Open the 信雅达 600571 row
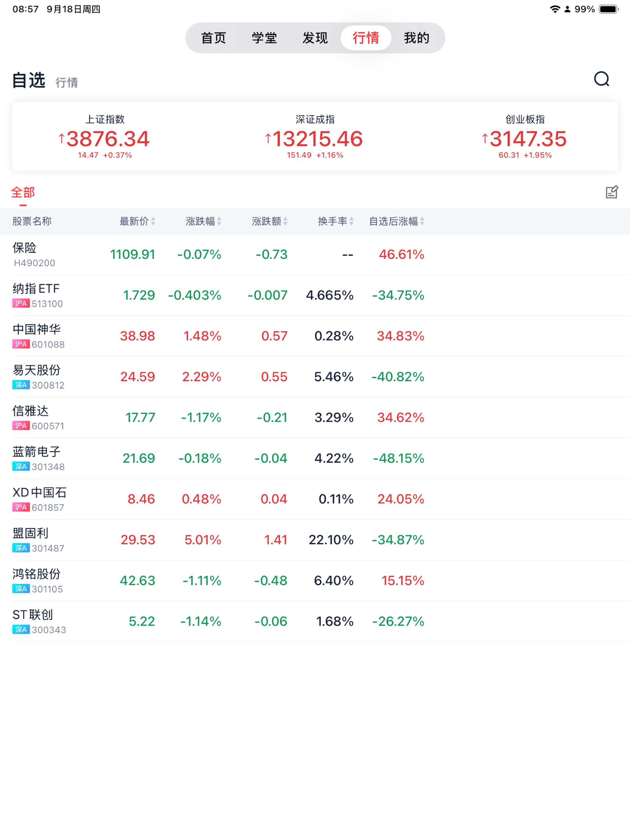This screenshot has height=840, width=630. click(x=315, y=417)
